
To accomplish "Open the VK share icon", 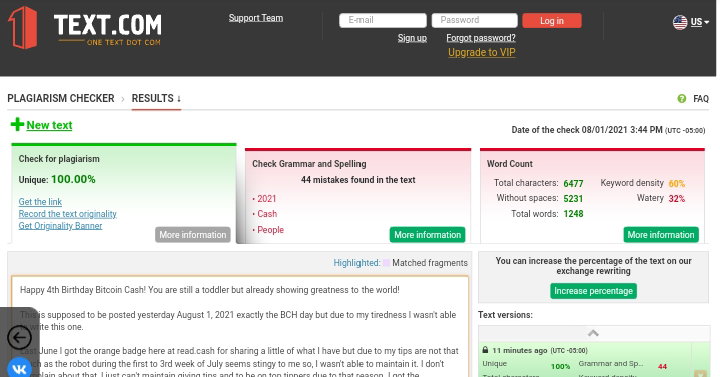I will (x=19, y=368).
